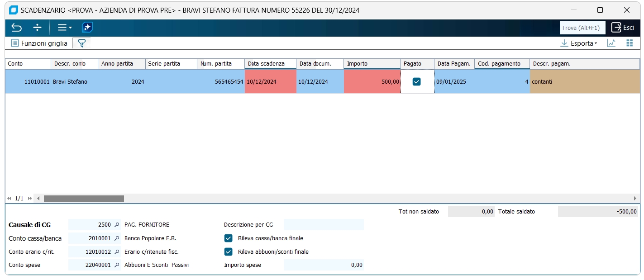Toggle Rileva cassa/banca finale checkbox

coord(229,238)
